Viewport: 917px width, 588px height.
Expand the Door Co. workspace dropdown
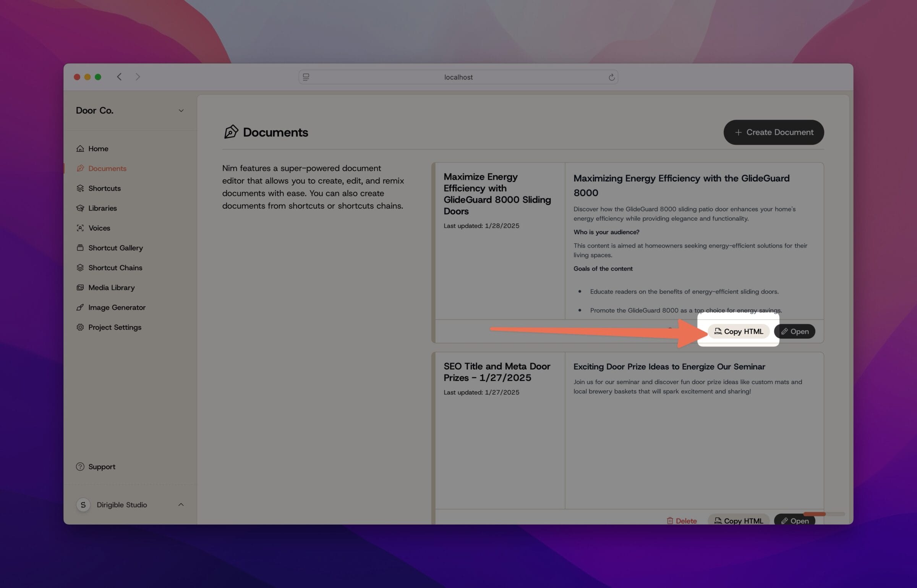[x=180, y=110]
